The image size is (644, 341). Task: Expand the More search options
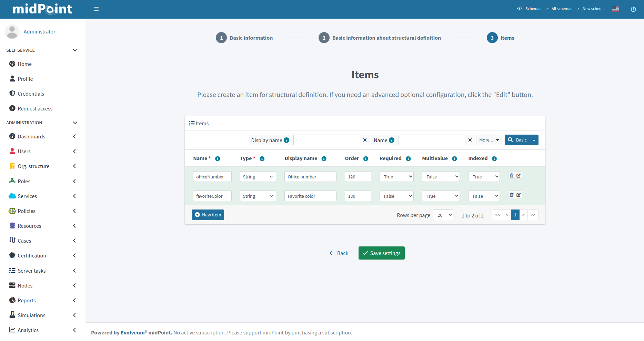[489, 140]
